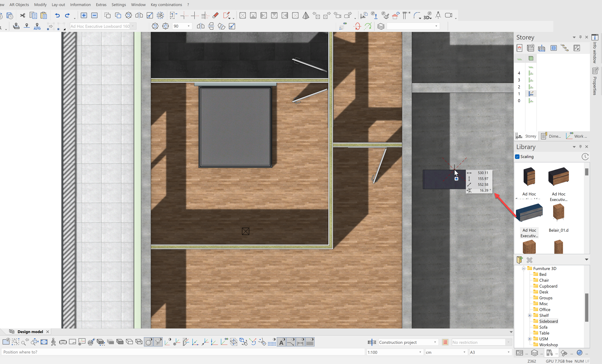
Task: Click the zoom window magnifier icon
Action: 15,342
